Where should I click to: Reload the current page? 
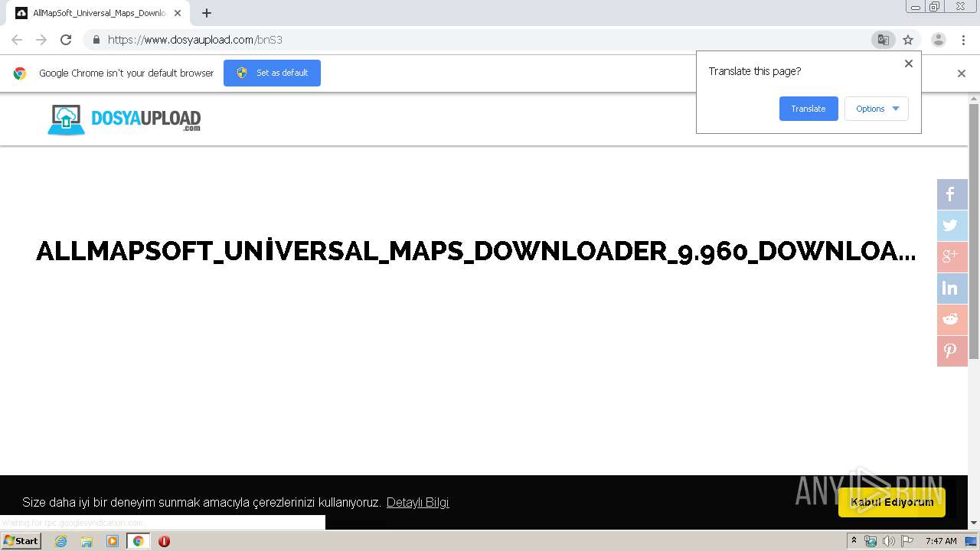click(66, 40)
